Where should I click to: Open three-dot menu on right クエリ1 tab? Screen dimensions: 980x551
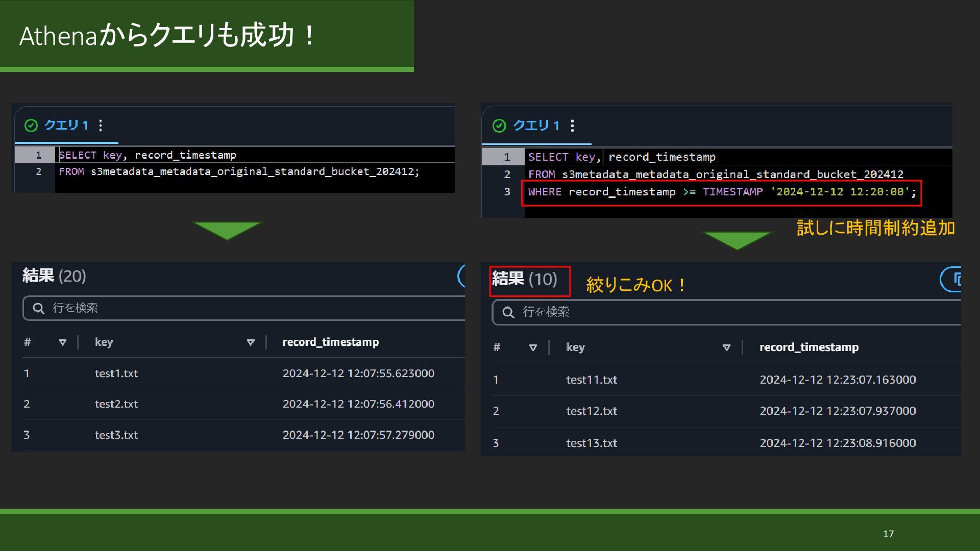coord(572,126)
